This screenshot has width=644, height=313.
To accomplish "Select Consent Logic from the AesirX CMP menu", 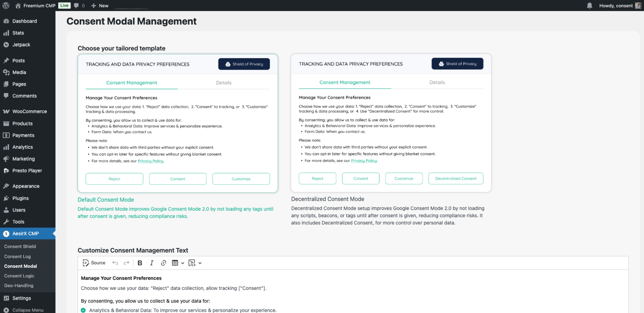I will (19, 276).
